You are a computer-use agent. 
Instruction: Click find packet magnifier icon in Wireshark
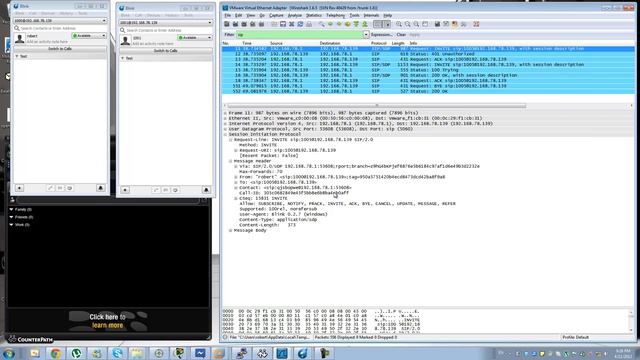[322, 24]
